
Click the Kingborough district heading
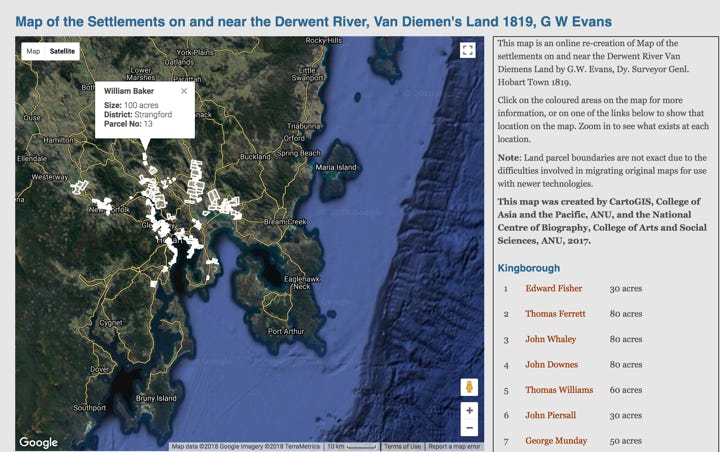pos(528,268)
